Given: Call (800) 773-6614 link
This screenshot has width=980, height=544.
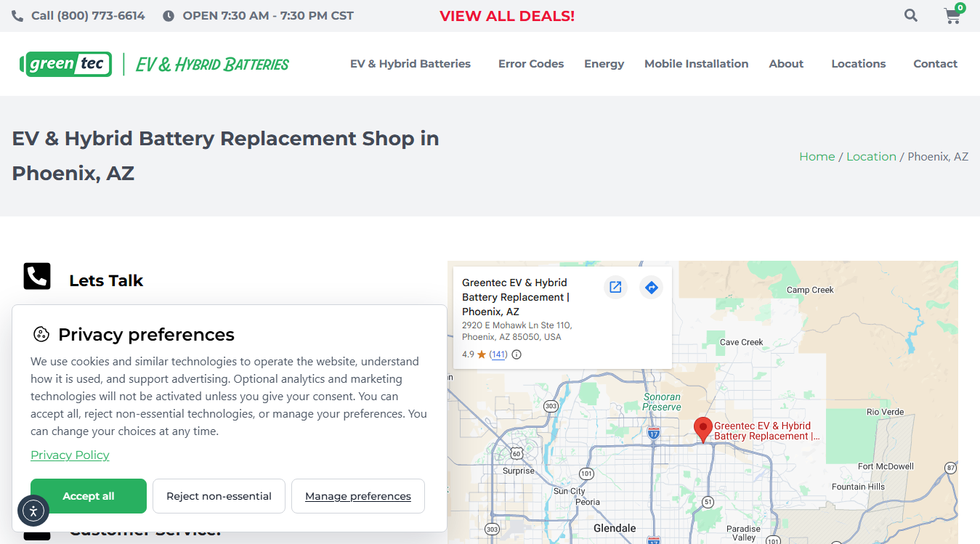Looking at the screenshot, I should click(x=88, y=16).
